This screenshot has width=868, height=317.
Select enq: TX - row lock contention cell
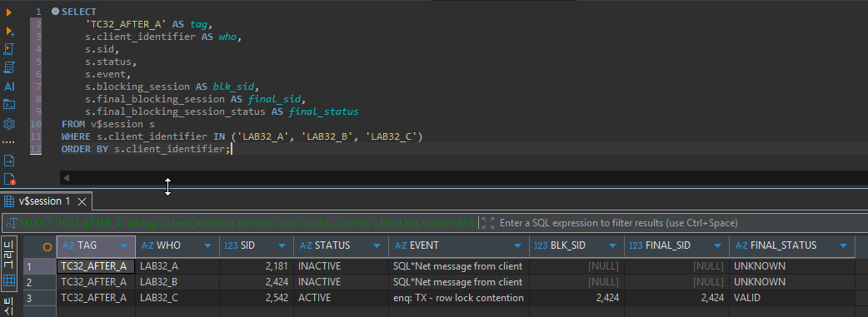coord(459,298)
